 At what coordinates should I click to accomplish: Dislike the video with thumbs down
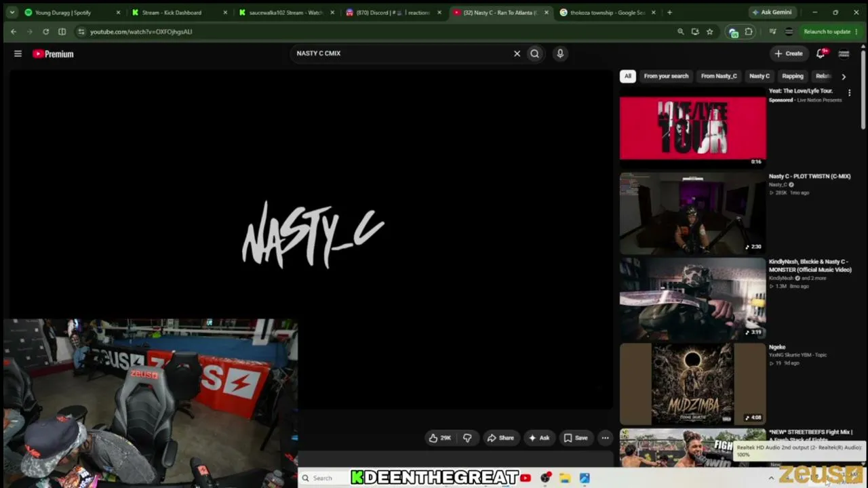467,438
